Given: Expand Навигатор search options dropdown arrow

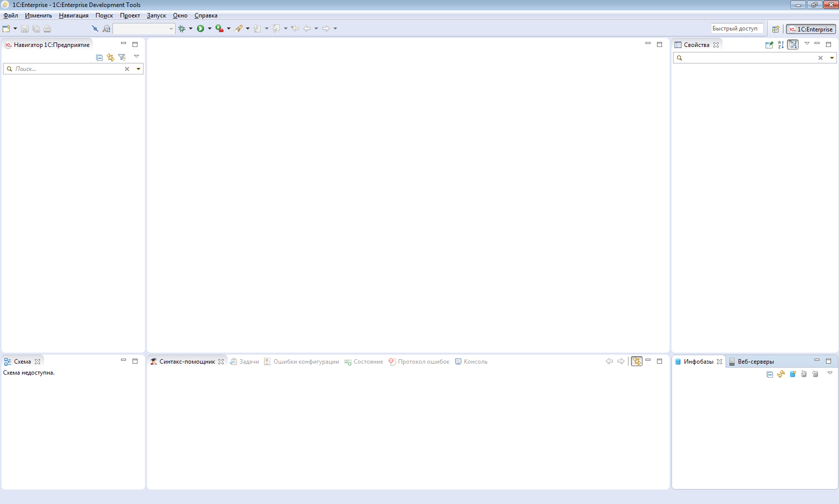Looking at the screenshot, I should [138, 69].
